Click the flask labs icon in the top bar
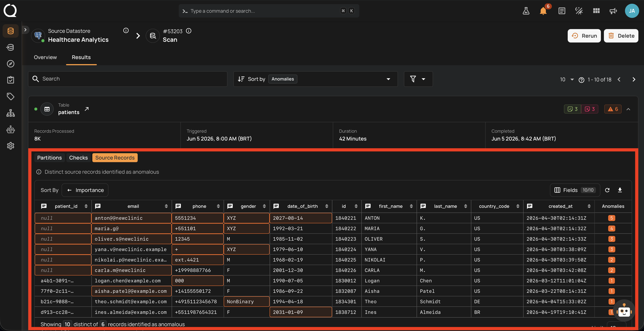The width and height of the screenshot is (644, 331). [x=526, y=11]
